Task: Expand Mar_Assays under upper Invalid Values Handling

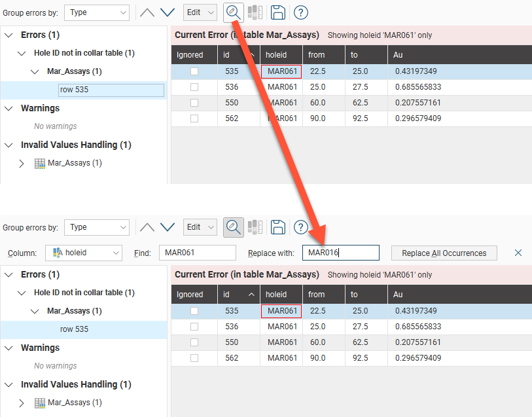Action: (x=22, y=163)
